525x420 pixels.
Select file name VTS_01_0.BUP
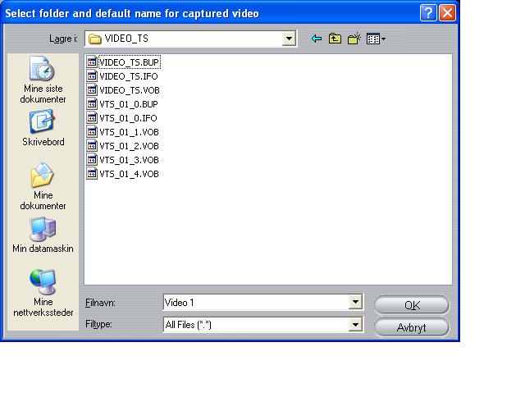[x=129, y=104]
